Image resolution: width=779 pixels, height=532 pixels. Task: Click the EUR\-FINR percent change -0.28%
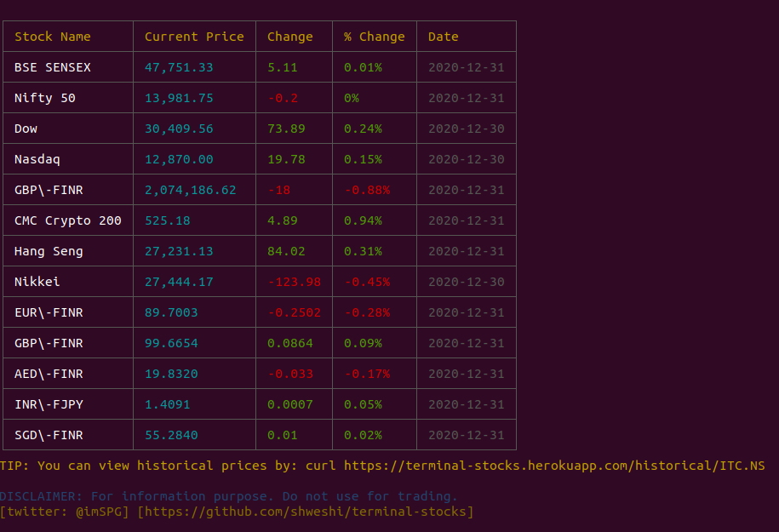pyautogui.click(x=366, y=312)
